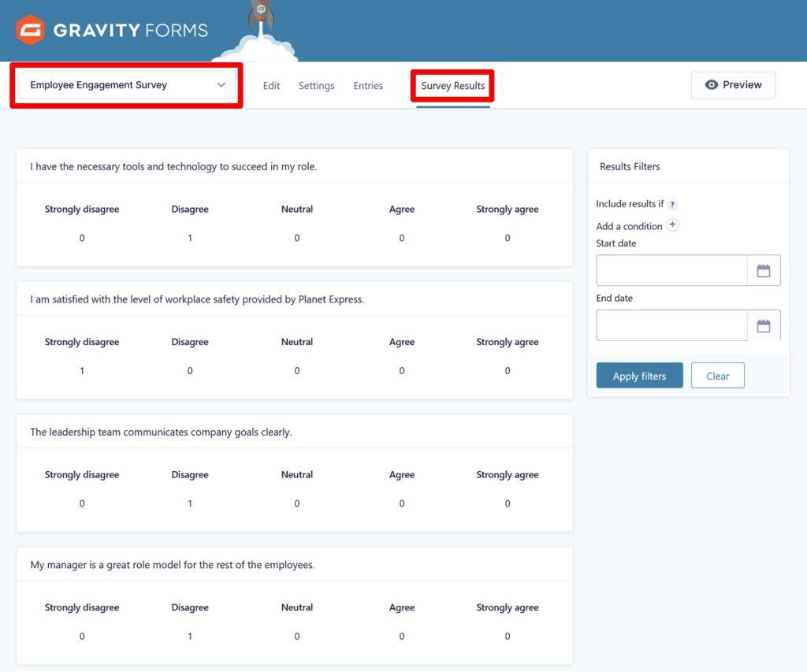Viewport: 807px width, 672px height.
Task: Click the question mark help icon
Action: tap(674, 203)
